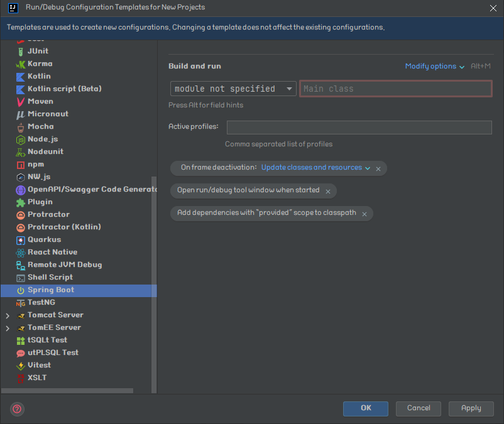Click the Vitest lightning icon
Screen dimensions: 504x424
pyautogui.click(x=21, y=366)
